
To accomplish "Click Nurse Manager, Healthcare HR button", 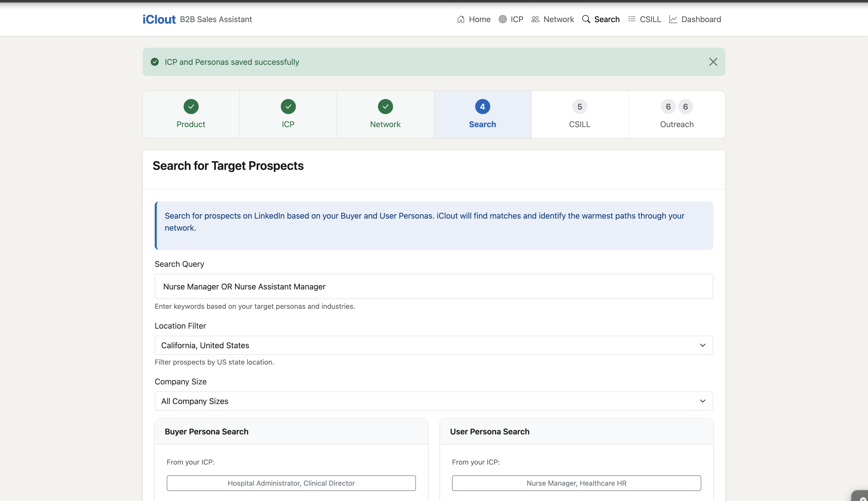I will [x=576, y=483].
